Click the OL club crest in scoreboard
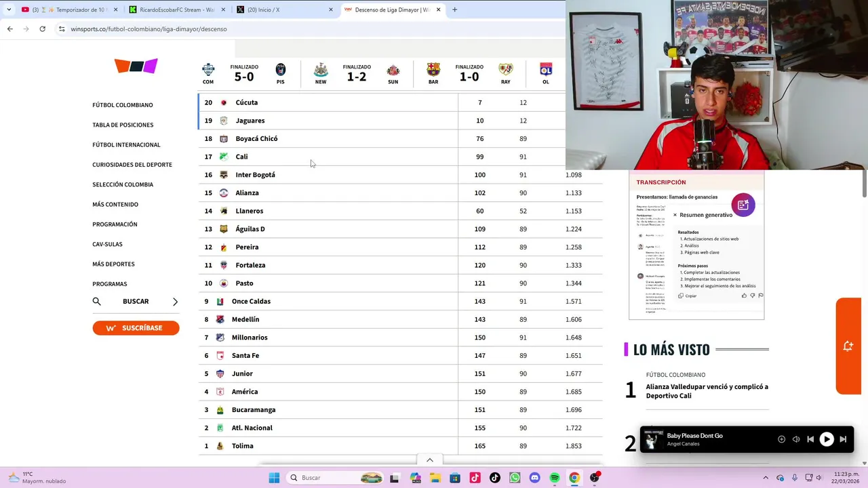The height and width of the screenshot is (488, 868). [545, 69]
